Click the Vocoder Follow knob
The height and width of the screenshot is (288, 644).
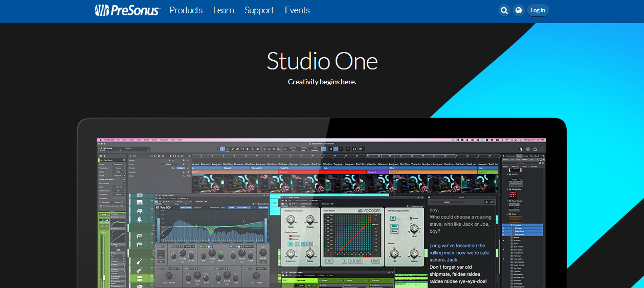[x=310, y=253]
